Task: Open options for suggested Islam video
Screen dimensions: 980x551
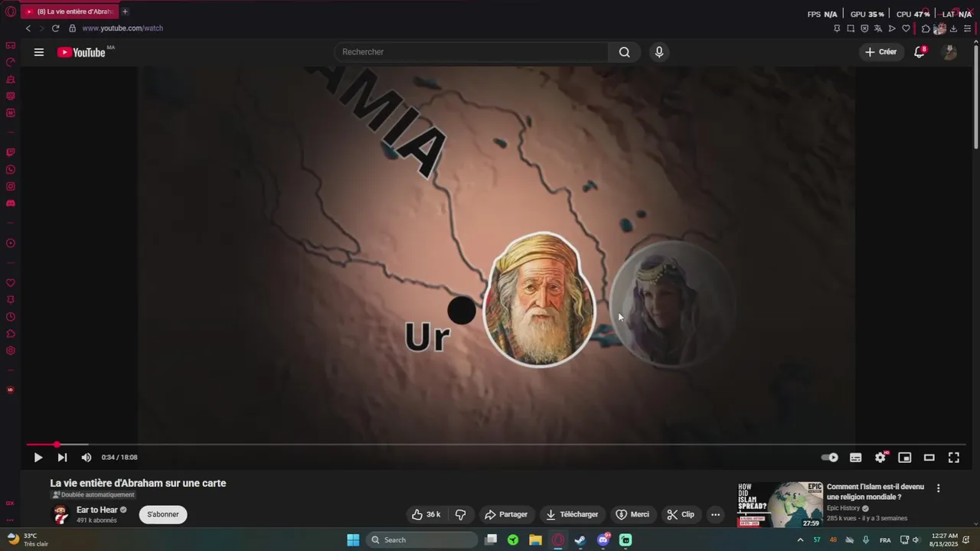Action: [938, 488]
